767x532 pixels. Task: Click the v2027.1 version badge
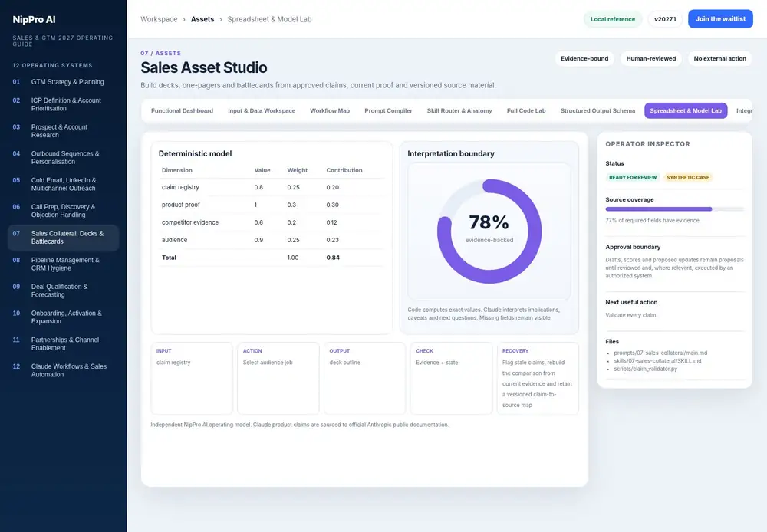[x=665, y=20]
